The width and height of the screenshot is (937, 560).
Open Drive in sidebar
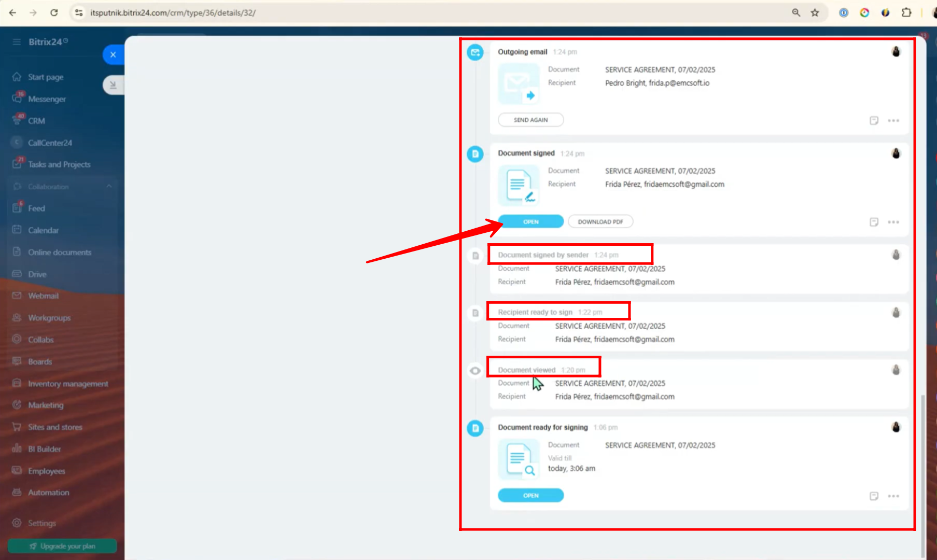tap(37, 274)
